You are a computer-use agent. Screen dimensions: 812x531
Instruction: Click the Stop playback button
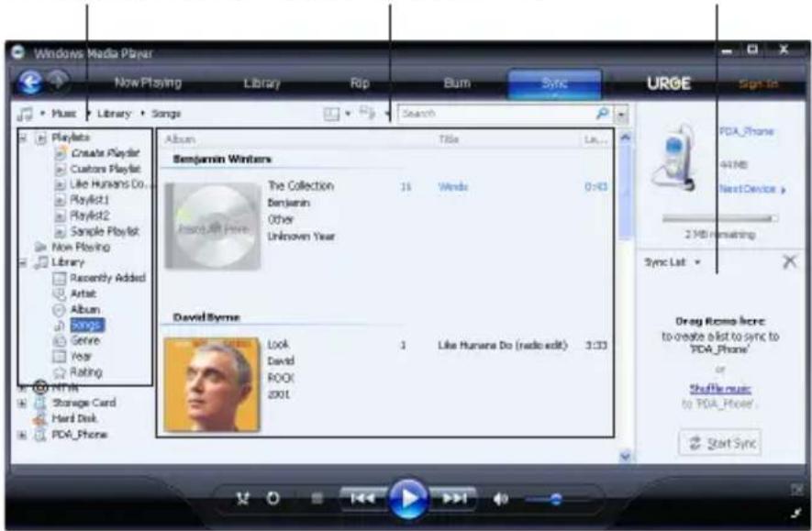317,498
